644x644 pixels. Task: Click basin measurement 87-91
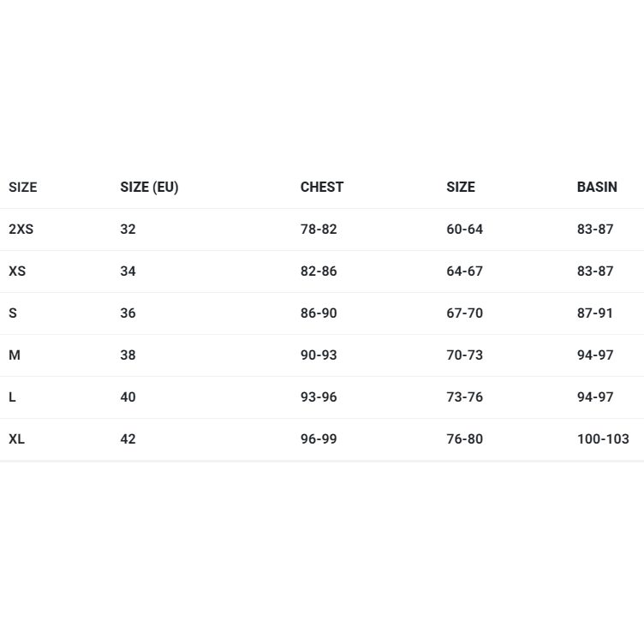594,313
